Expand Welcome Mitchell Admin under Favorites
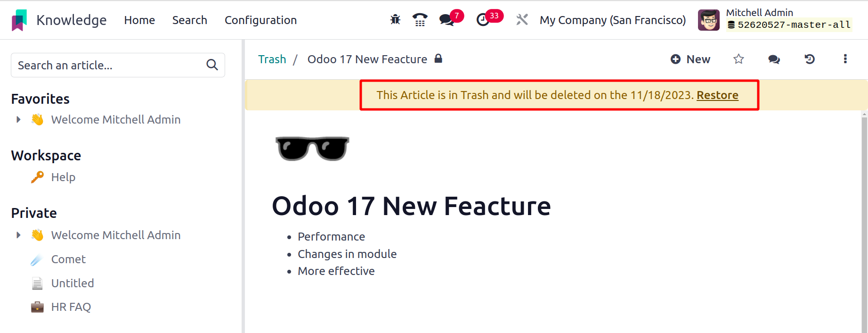The image size is (868, 333). pos(18,120)
